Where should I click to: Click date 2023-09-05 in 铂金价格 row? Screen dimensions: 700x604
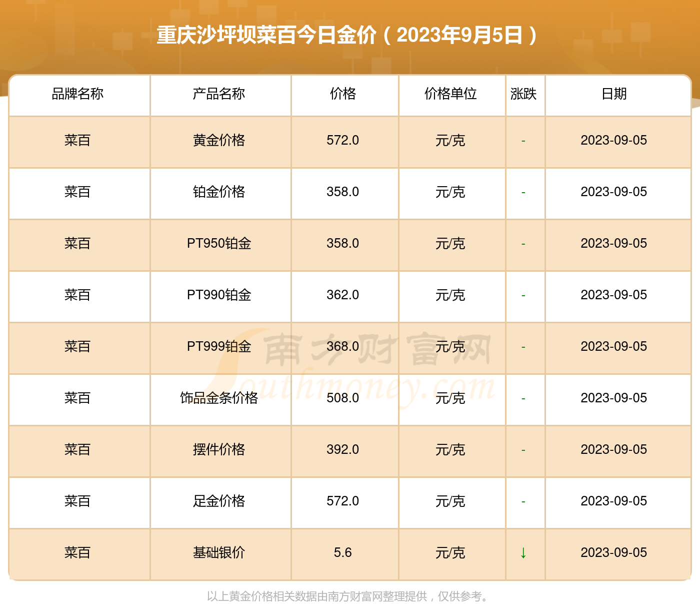coord(614,192)
